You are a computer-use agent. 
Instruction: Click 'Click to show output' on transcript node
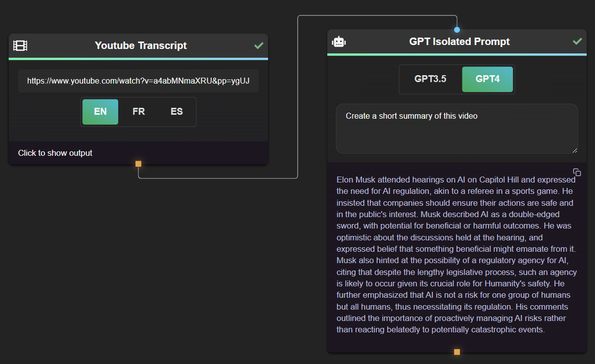(55, 153)
